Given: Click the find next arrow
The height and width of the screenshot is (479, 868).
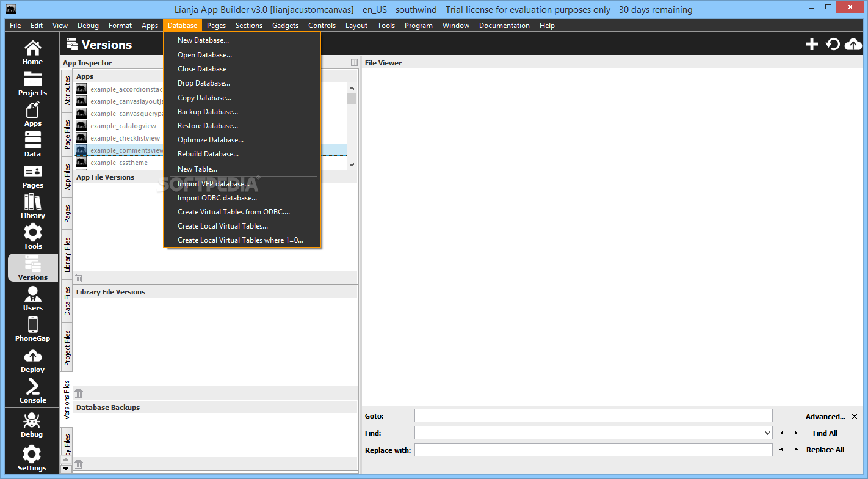Looking at the screenshot, I should (x=795, y=433).
